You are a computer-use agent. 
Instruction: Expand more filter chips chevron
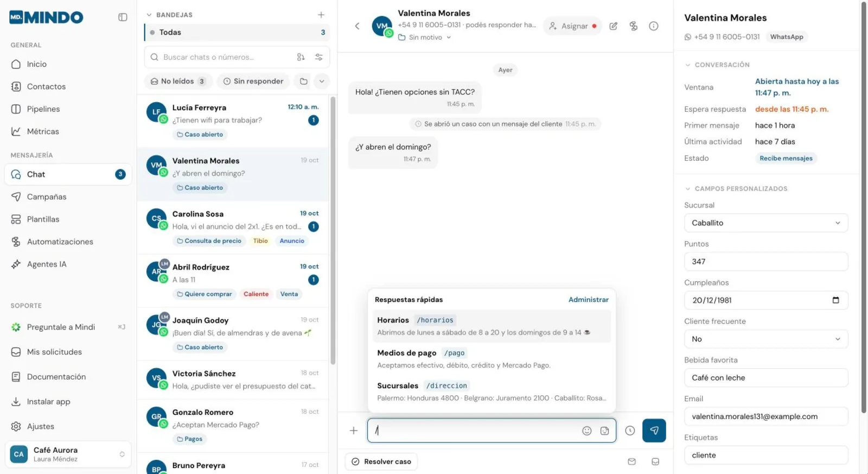tap(322, 81)
